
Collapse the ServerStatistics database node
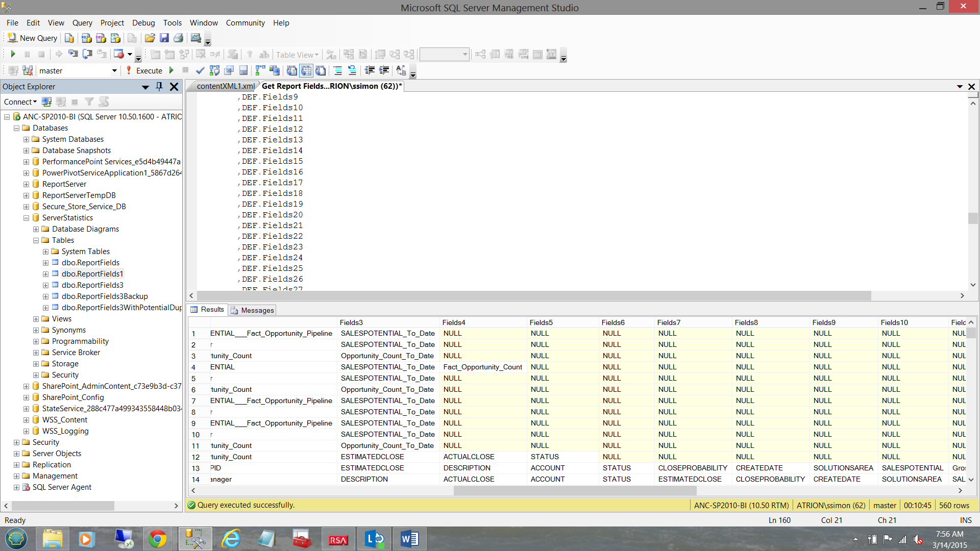pyautogui.click(x=26, y=218)
